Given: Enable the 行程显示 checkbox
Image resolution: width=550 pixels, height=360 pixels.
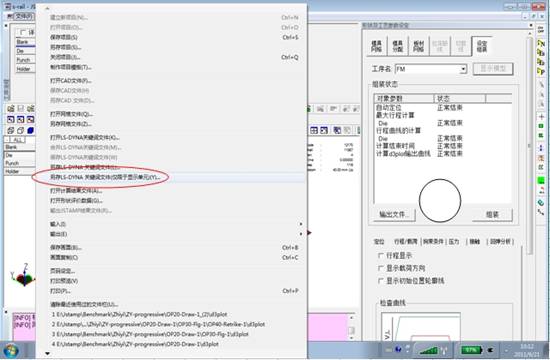Looking at the screenshot, I should click(x=381, y=256).
